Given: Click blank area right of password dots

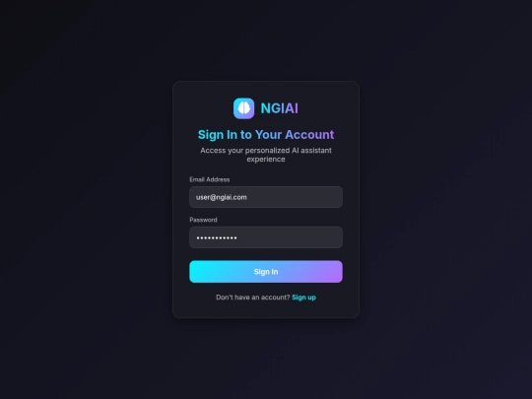Looking at the screenshot, I should pos(290,237).
